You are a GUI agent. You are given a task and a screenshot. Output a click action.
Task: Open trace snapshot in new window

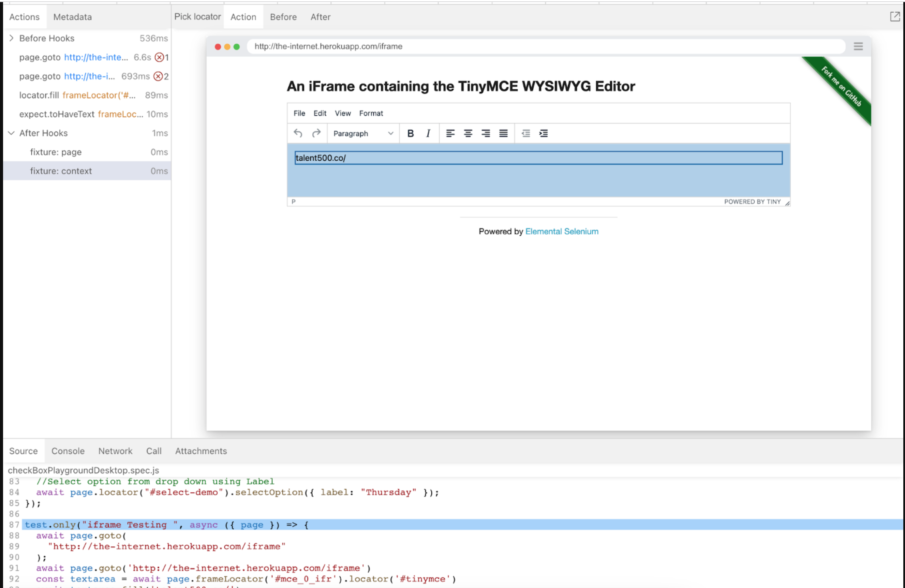895,17
